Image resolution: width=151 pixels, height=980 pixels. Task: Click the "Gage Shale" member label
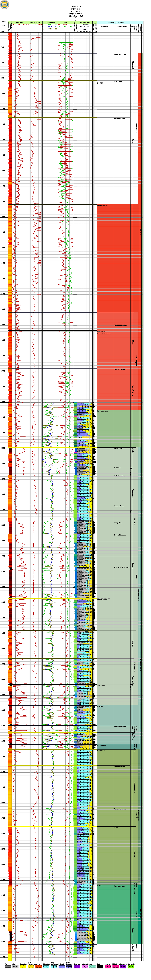[x=101, y=332]
